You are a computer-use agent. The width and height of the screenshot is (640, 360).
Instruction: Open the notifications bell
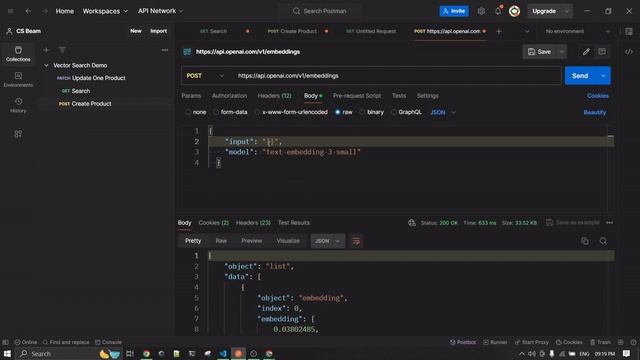[498, 11]
